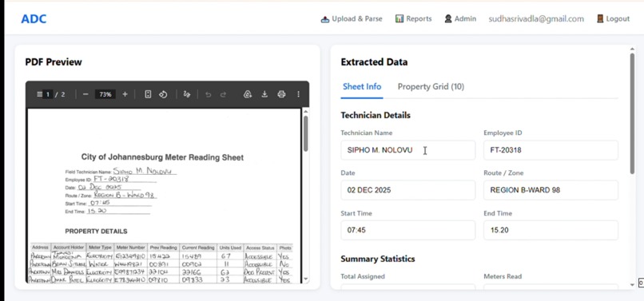
Task: Edit the Technician Name field
Action: coord(407,150)
